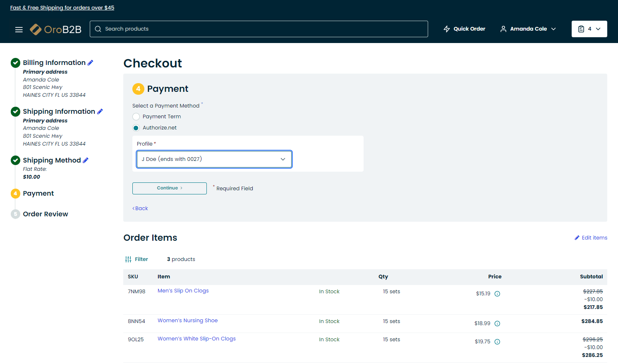Image resolution: width=618 pixels, height=364 pixels.
Task: Open the Profile dropdown for J Doe
Action: point(214,159)
